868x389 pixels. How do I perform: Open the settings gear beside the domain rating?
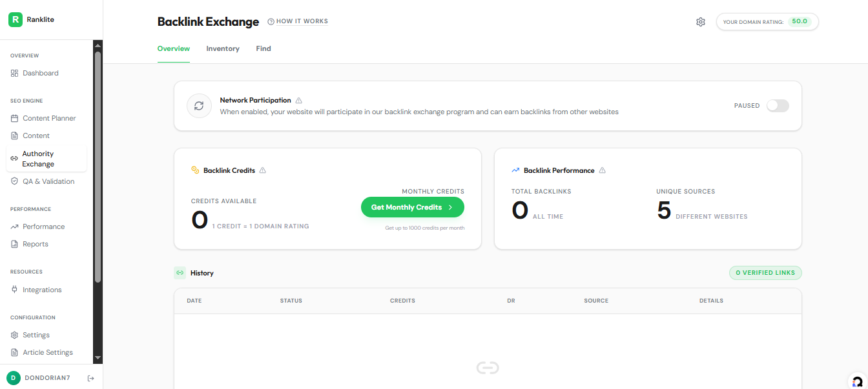tap(700, 21)
